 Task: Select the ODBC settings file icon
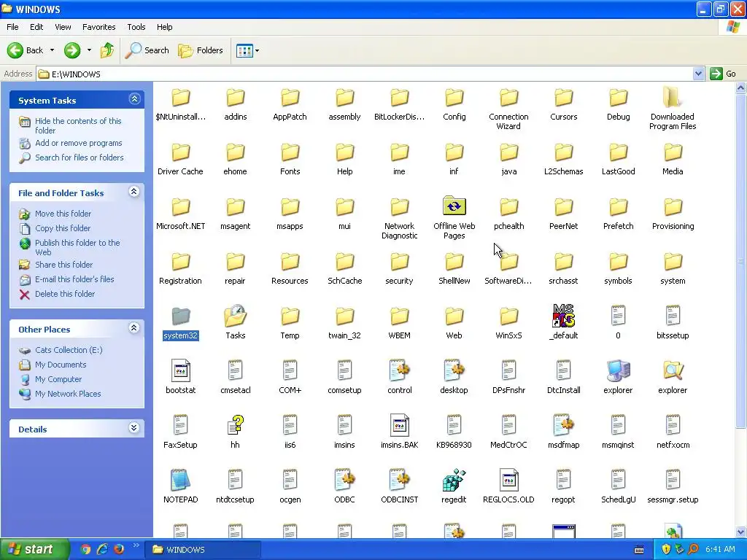point(344,480)
